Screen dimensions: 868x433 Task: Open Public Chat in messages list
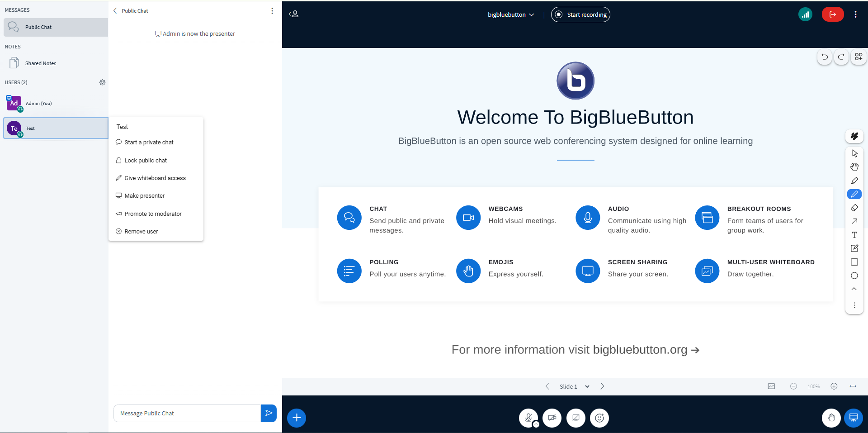pos(56,27)
